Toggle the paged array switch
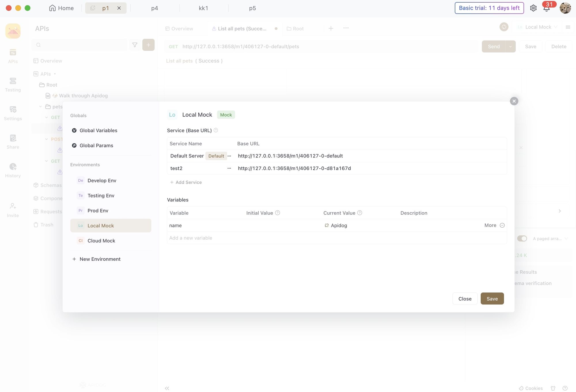576x392 pixels. (x=522, y=239)
